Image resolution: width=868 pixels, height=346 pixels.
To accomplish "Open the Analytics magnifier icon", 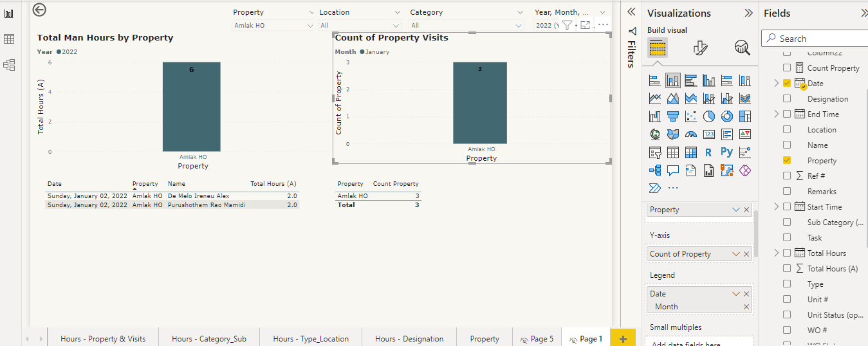I will [x=742, y=48].
